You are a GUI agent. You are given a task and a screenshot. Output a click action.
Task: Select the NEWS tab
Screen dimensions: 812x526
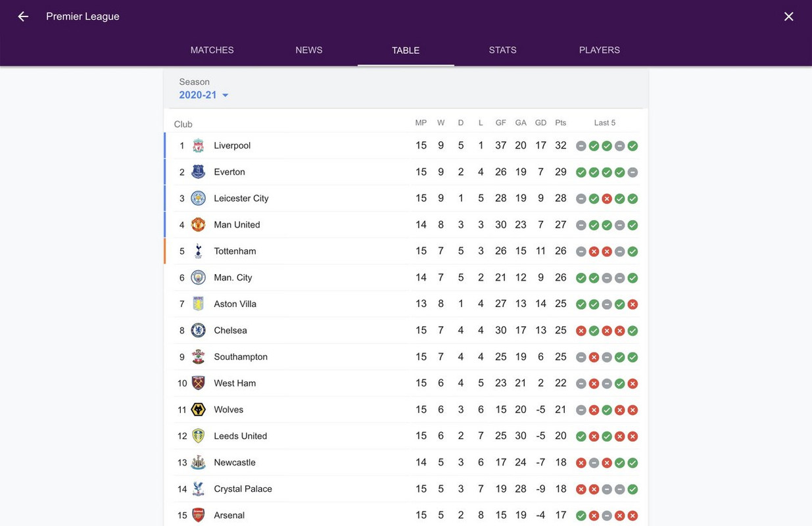coord(308,50)
